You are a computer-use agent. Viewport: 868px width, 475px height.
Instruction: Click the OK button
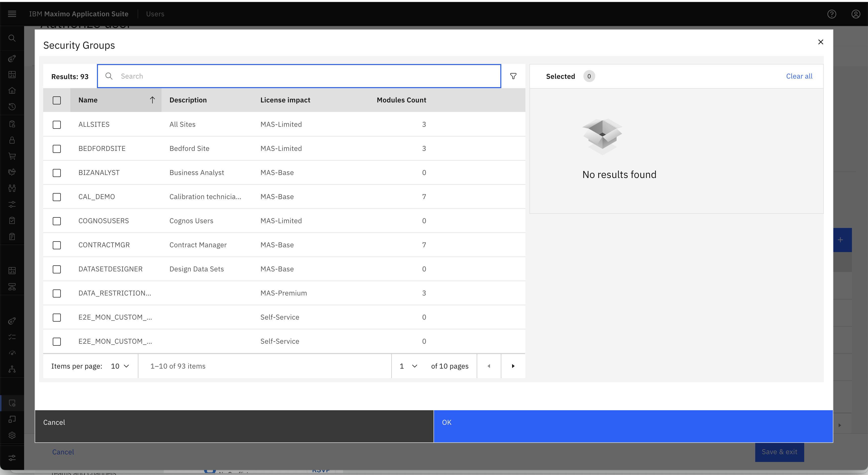pos(633,426)
